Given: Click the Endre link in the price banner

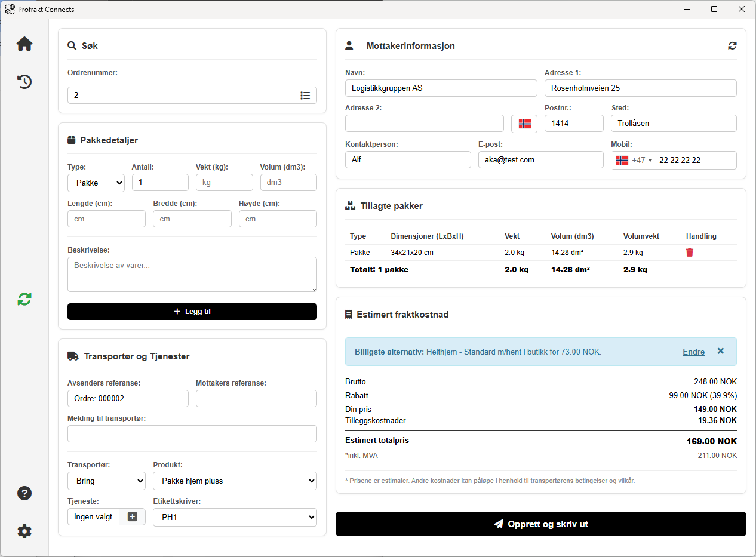Looking at the screenshot, I should [x=693, y=352].
